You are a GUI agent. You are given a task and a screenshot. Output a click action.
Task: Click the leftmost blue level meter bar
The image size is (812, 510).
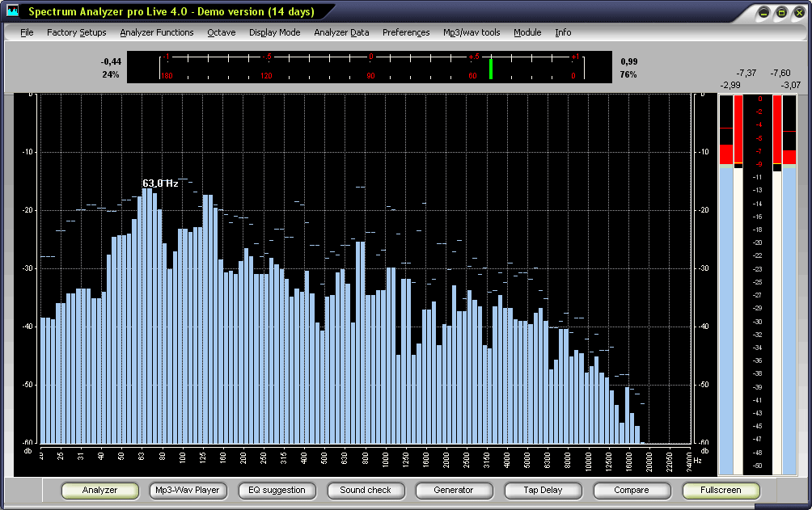[x=726, y=321]
